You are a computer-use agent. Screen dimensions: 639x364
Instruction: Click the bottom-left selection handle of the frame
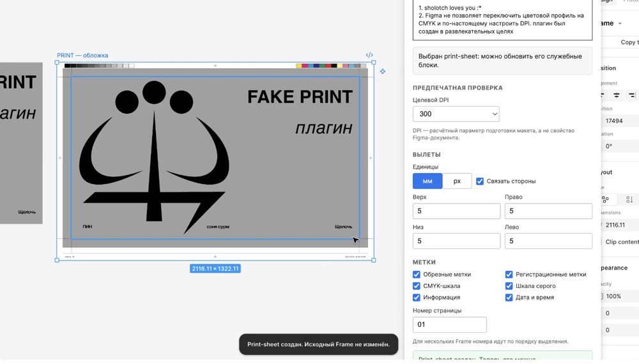(57, 260)
